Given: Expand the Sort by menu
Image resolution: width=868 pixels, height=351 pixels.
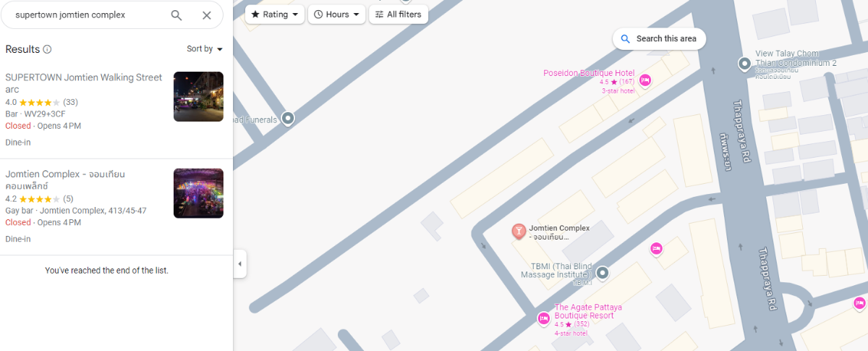Looking at the screenshot, I should tap(205, 49).
